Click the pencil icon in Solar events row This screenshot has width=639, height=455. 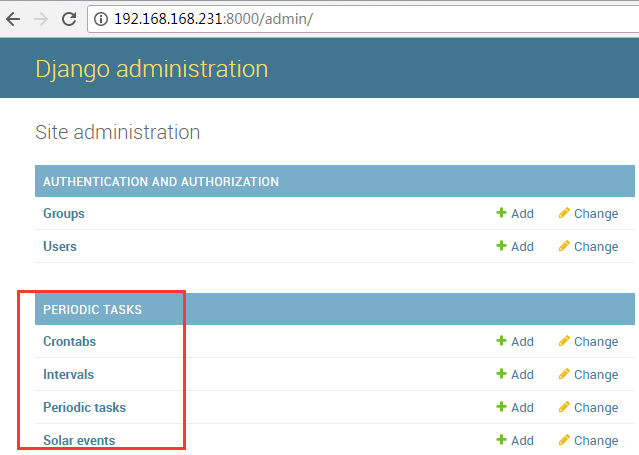pos(564,440)
